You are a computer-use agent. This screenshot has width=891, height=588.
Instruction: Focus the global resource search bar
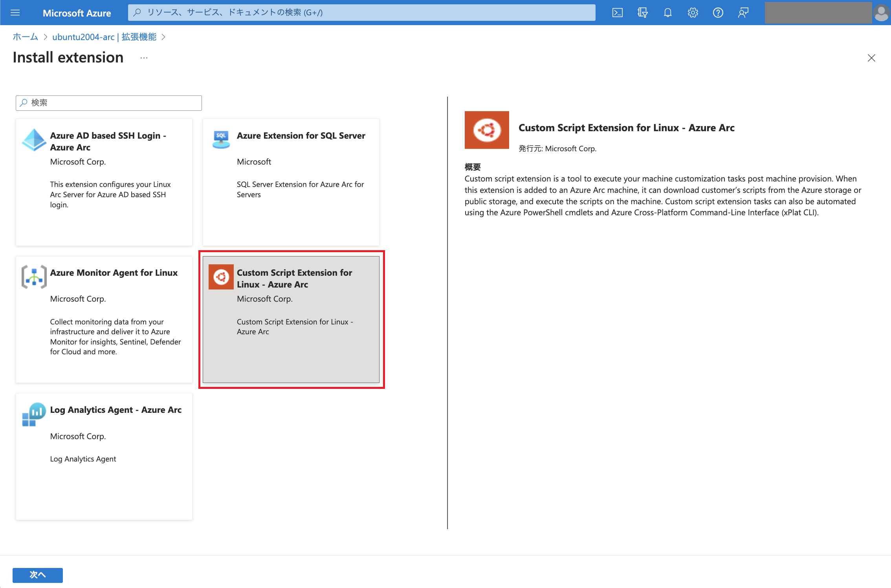click(362, 13)
